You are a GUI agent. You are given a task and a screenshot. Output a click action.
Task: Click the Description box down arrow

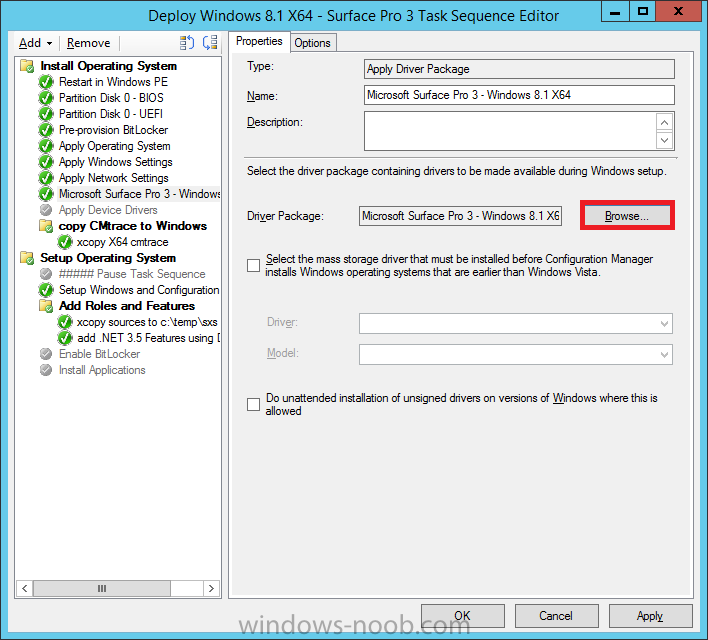pos(665,140)
